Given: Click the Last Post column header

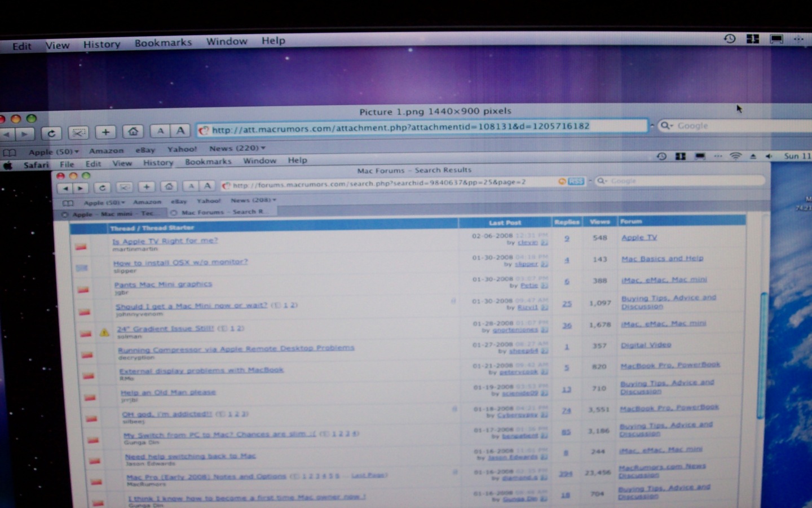Looking at the screenshot, I should click(x=505, y=223).
